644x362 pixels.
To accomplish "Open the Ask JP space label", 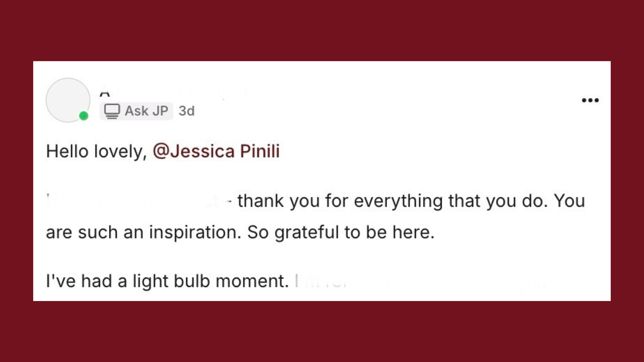I will point(137,111).
